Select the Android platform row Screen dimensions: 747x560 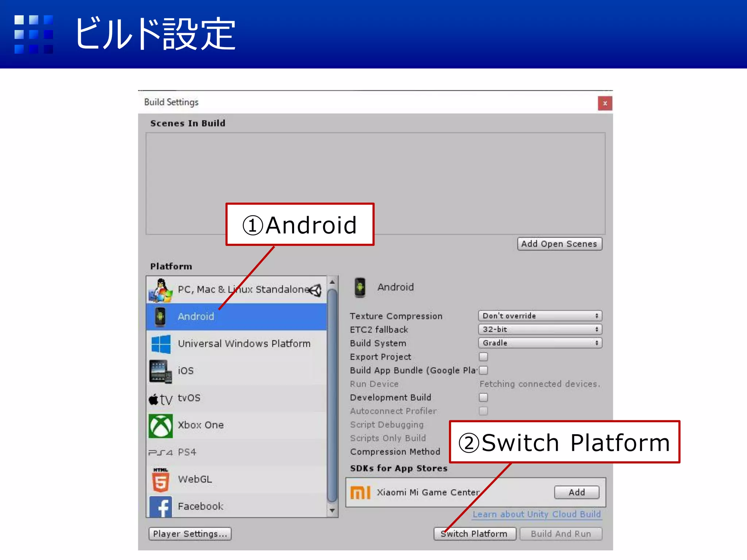[x=236, y=316]
